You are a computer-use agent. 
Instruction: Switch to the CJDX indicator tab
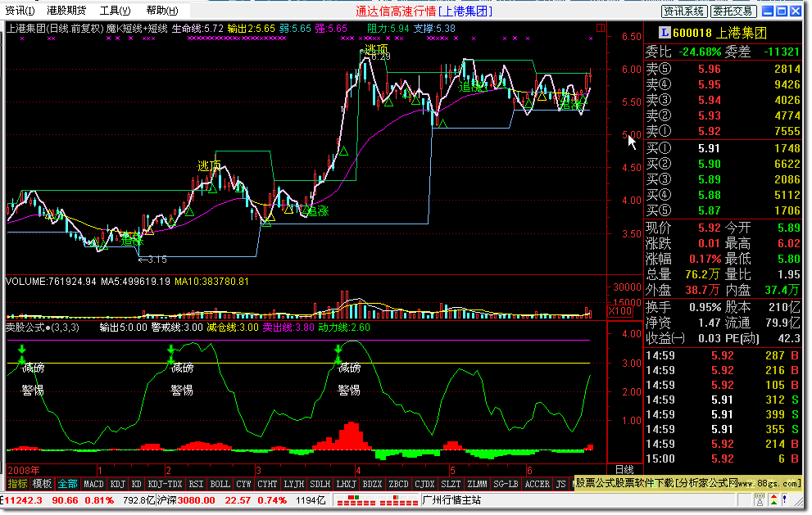pyautogui.click(x=424, y=484)
